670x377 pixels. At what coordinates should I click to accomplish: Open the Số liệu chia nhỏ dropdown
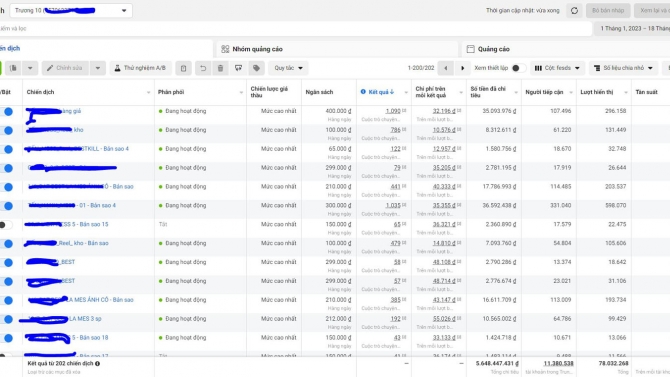click(623, 68)
